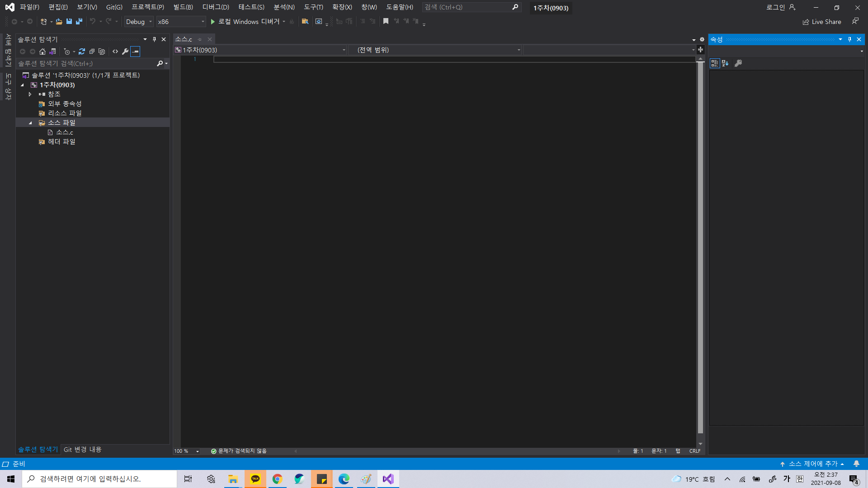The image size is (868, 488).
Task: Open the Debug configuration dropdown
Action: tap(139, 21)
